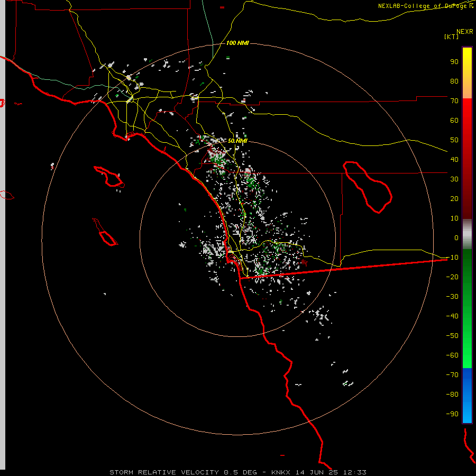Image resolution: width=476 pixels, height=476 pixels.
Task: Click the 50 NMI range ring label
Action: click(x=237, y=141)
